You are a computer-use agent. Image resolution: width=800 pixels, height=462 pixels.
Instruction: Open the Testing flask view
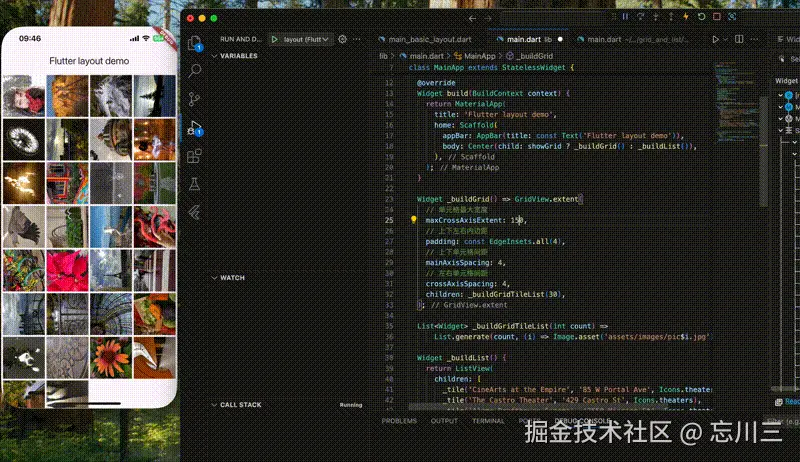click(x=194, y=184)
